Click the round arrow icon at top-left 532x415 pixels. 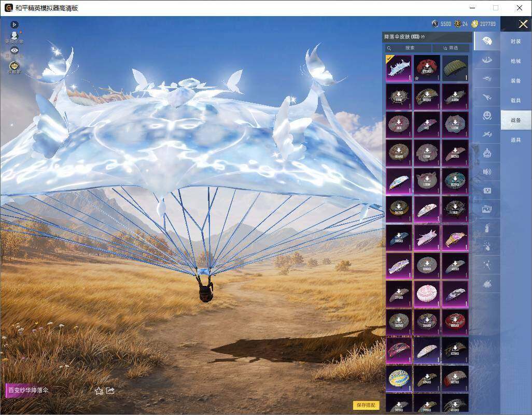[x=14, y=24]
